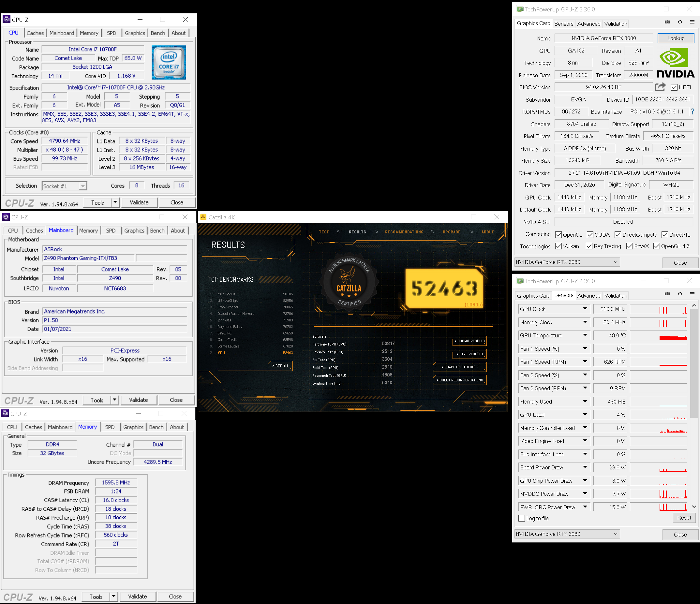Viewport: 700px width, 604px height.
Task: Click the refresh icon in GPU-Z Sensors window
Action: coord(680,294)
